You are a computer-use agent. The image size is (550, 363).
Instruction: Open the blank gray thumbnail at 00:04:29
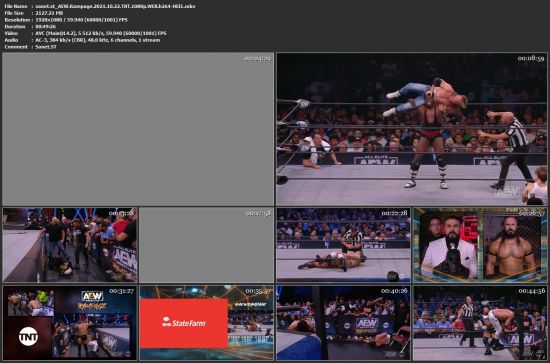(x=138, y=129)
